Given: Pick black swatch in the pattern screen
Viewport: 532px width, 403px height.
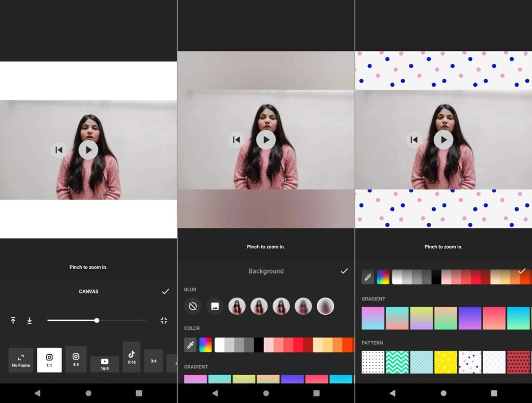Looking at the screenshot, I should pyautogui.click(x=436, y=277).
